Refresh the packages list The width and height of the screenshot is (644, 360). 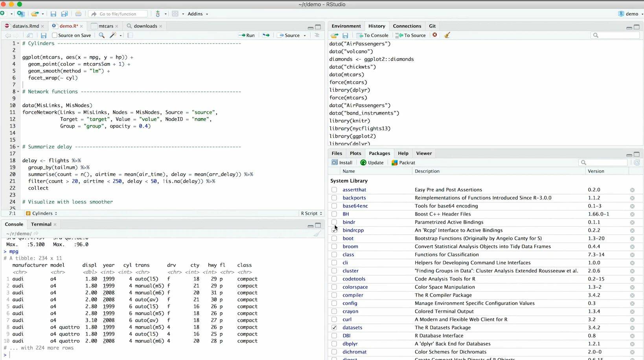[637, 162]
